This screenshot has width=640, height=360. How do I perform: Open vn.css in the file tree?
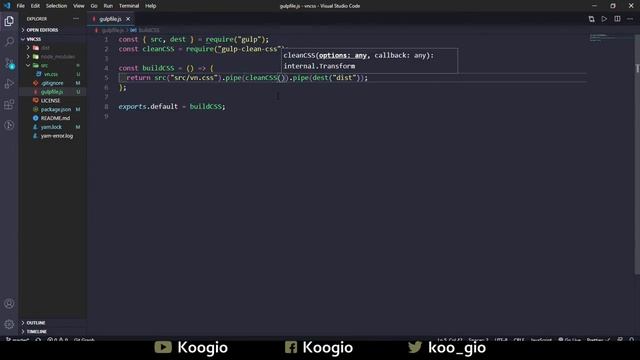click(51, 74)
